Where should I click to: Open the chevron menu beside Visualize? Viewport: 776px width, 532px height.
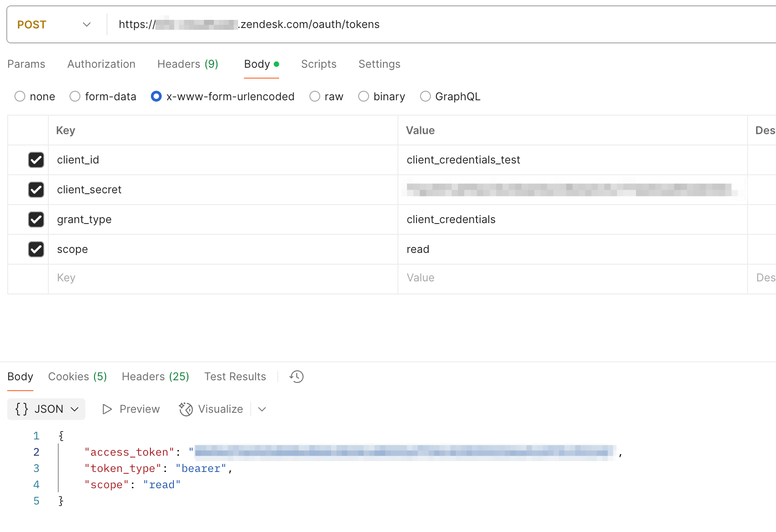(x=262, y=409)
